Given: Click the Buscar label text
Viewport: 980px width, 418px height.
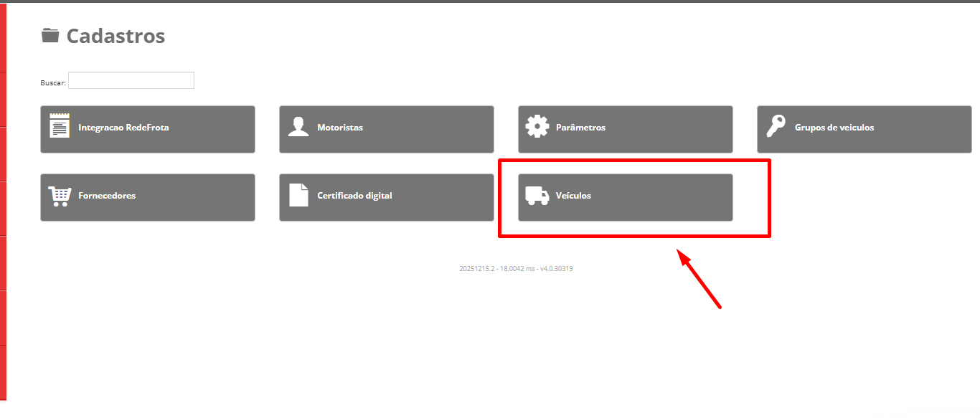Looking at the screenshot, I should 53,83.
